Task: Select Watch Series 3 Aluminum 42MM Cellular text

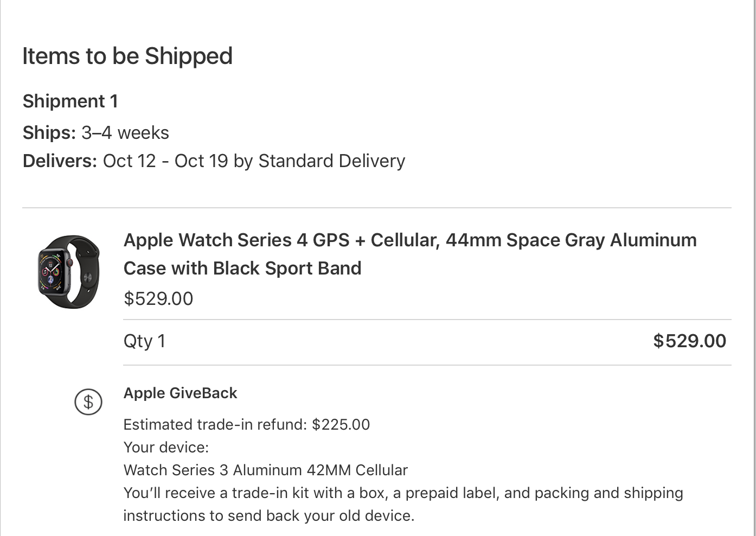Action: pos(265,470)
